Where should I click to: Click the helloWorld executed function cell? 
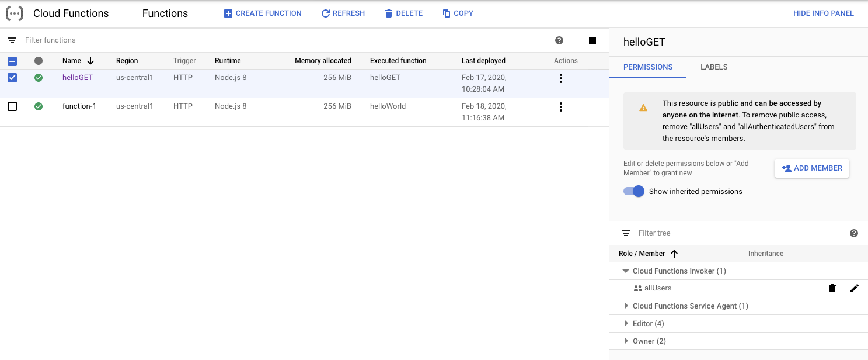pyautogui.click(x=388, y=106)
